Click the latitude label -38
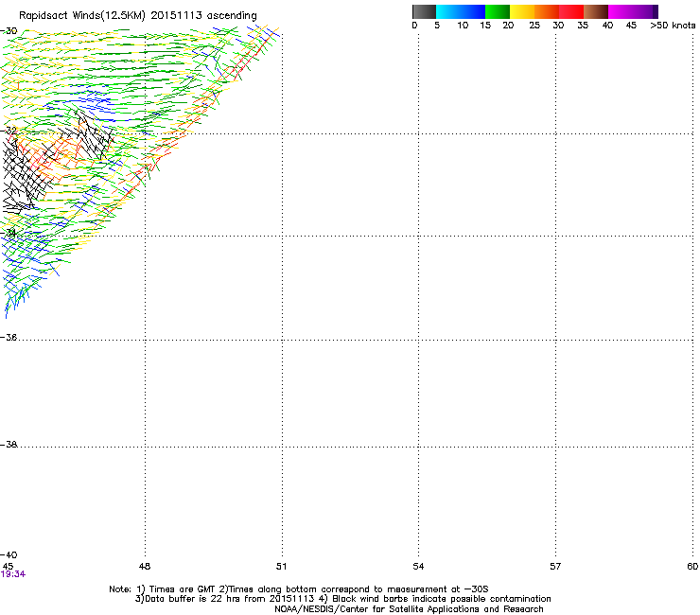 tap(9, 445)
